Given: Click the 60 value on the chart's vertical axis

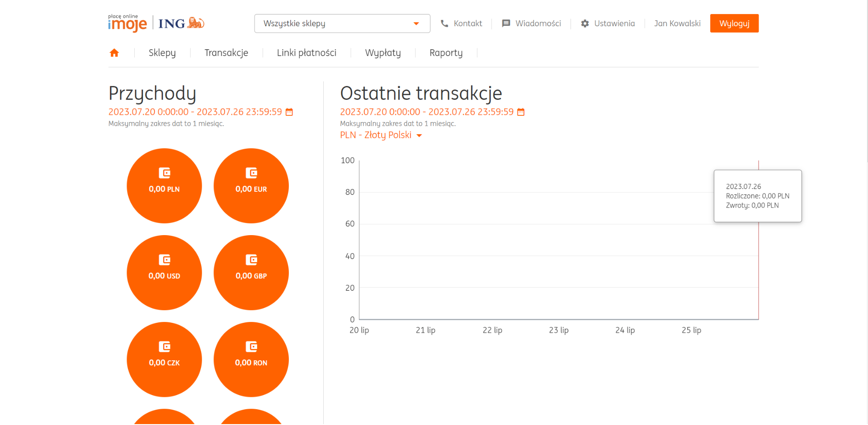Looking at the screenshot, I should pyautogui.click(x=350, y=224).
